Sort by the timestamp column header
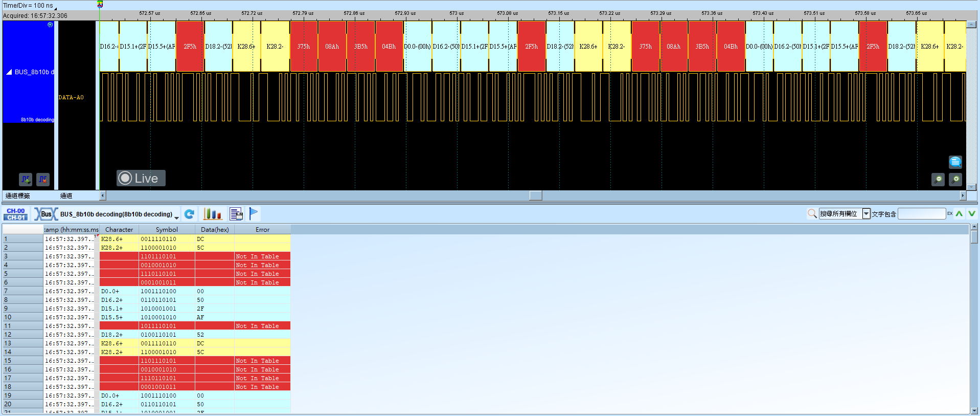 (x=71, y=230)
